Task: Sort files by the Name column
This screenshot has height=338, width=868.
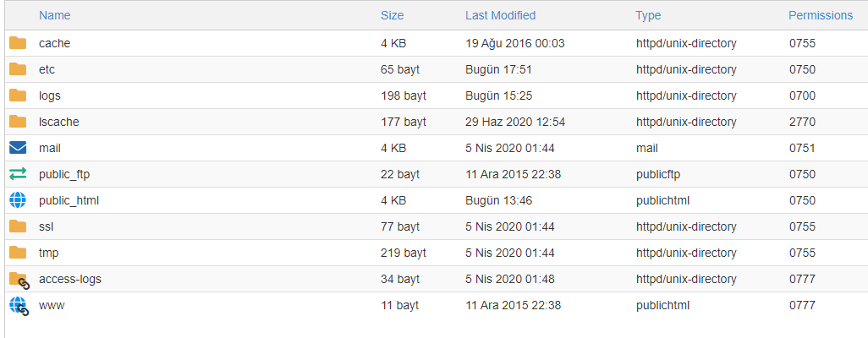Action: click(x=55, y=15)
